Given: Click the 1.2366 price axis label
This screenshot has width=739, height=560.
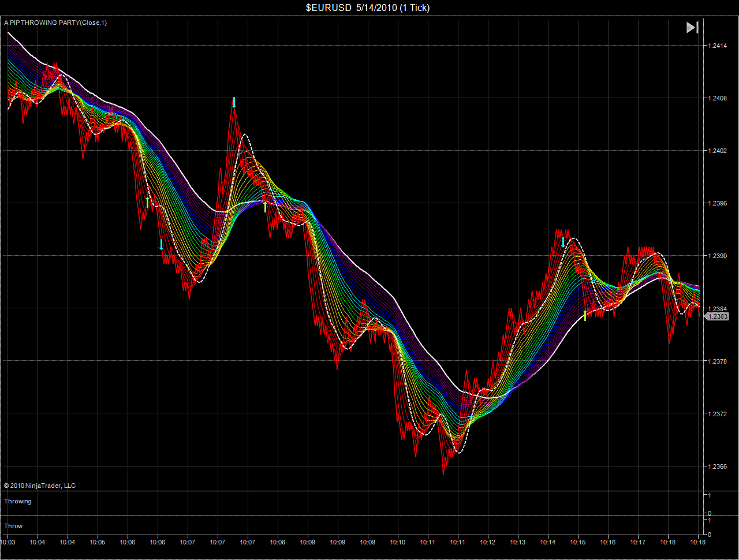Looking at the screenshot, I should pyautogui.click(x=718, y=466).
